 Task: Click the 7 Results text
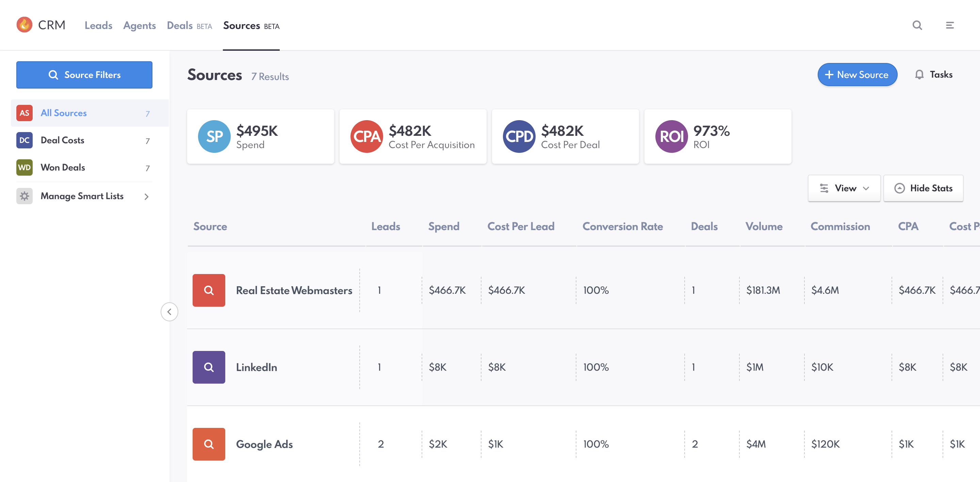[x=270, y=77]
